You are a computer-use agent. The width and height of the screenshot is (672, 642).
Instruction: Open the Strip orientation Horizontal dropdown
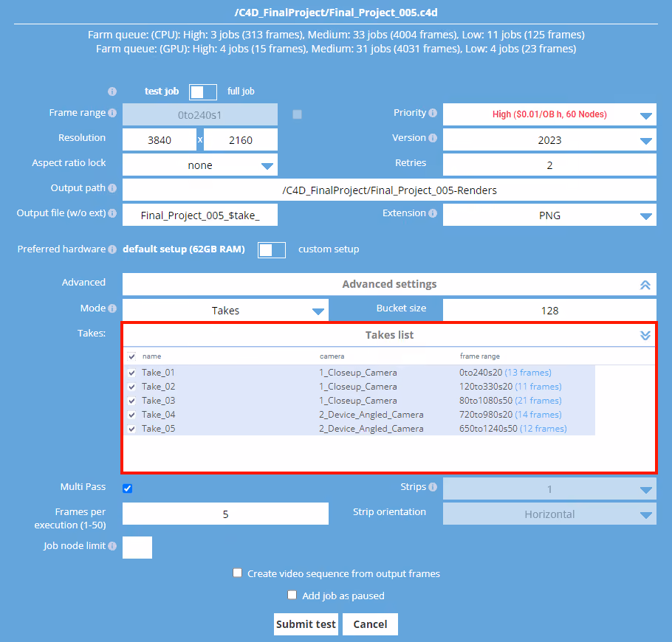click(x=549, y=514)
